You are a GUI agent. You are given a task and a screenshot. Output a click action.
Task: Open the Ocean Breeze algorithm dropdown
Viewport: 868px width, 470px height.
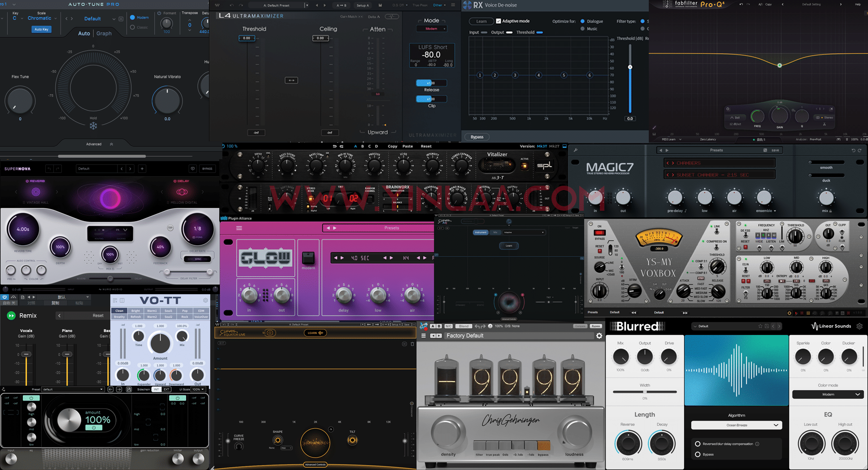[x=736, y=425]
